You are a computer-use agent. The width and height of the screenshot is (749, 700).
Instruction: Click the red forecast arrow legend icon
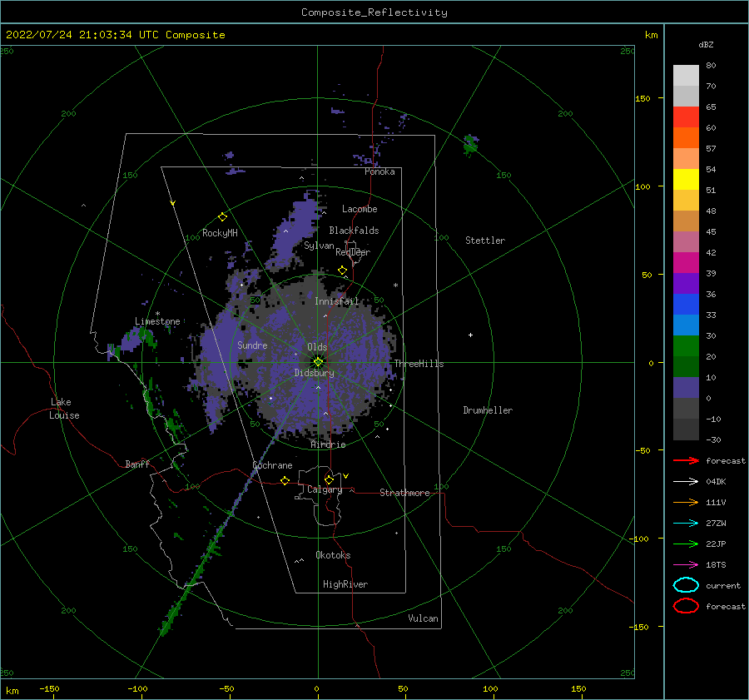[x=686, y=460]
